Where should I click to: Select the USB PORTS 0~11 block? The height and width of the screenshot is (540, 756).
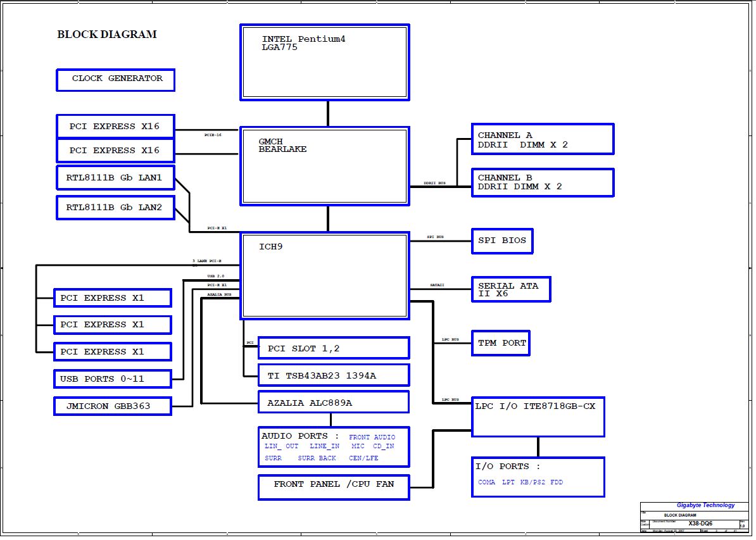pos(113,379)
